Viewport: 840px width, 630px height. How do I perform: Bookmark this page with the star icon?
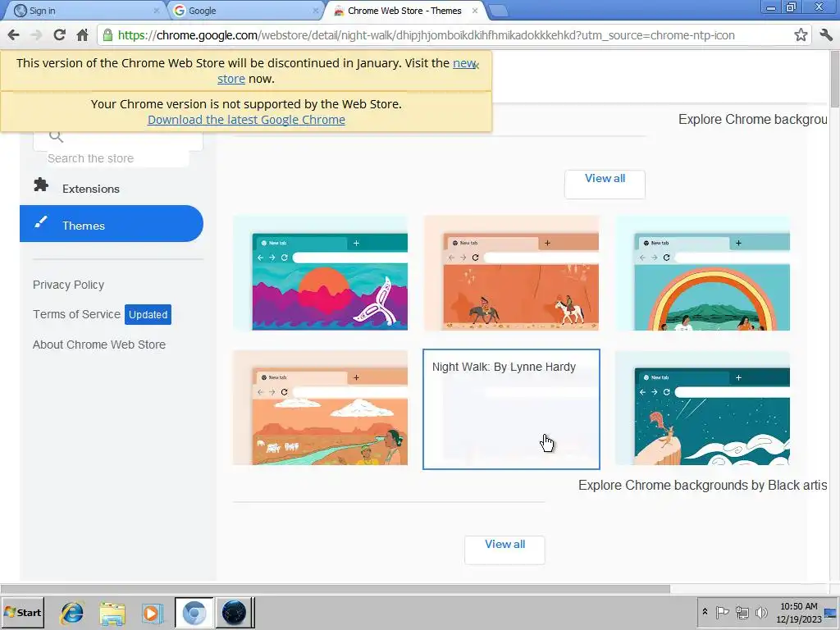click(801, 35)
